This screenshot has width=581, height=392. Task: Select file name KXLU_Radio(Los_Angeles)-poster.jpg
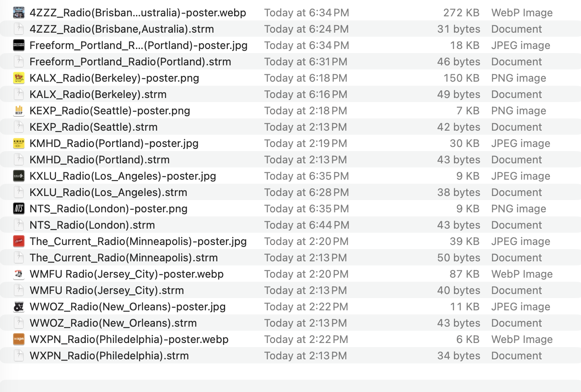(123, 176)
